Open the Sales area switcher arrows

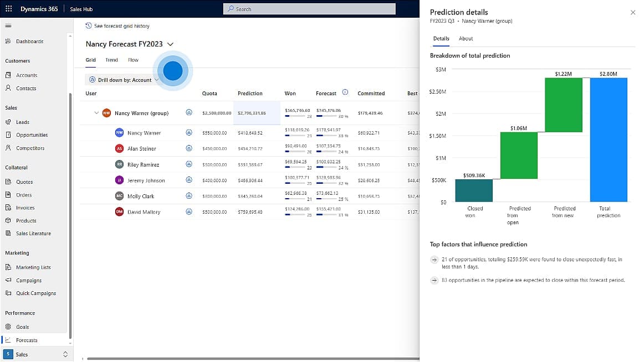pyautogui.click(x=65, y=354)
